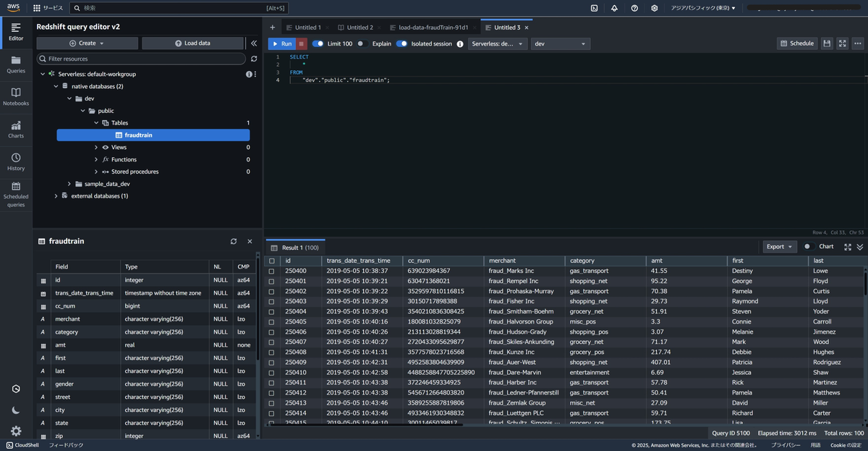The width and height of the screenshot is (868, 451).
Task: Click the AWS CloudShell icon in the top bar
Action: click(594, 8)
